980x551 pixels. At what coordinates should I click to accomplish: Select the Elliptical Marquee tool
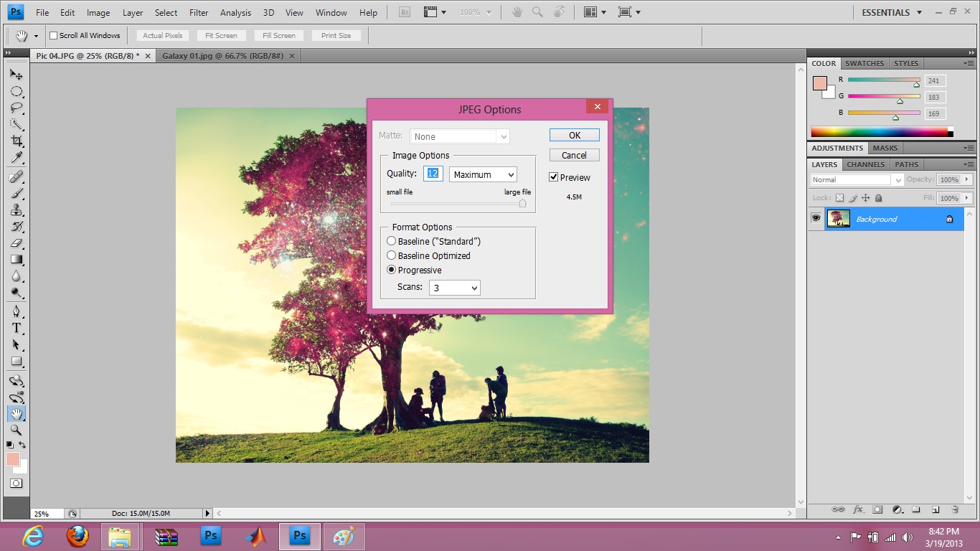pyautogui.click(x=16, y=91)
